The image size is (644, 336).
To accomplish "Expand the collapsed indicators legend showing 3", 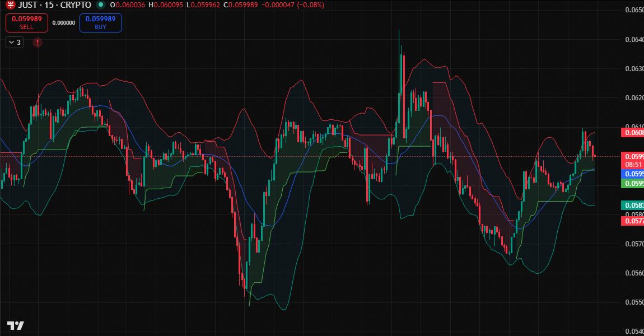I will point(15,43).
